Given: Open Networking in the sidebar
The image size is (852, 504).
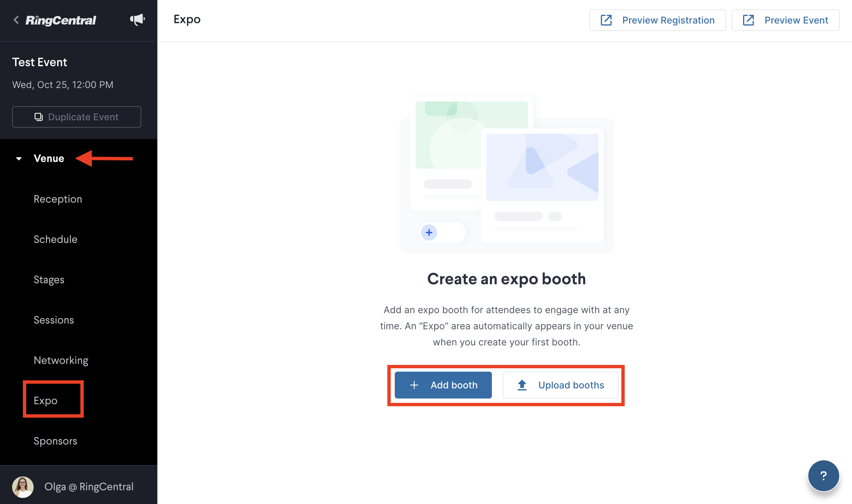Looking at the screenshot, I should [x=61, y=360].
